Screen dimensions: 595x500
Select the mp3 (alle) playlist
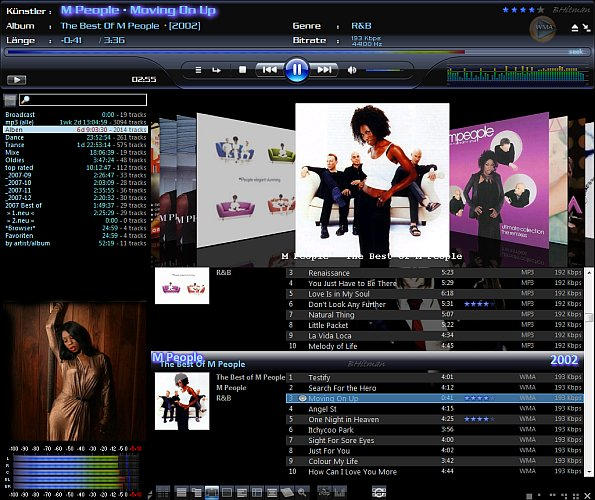point(75,122)
